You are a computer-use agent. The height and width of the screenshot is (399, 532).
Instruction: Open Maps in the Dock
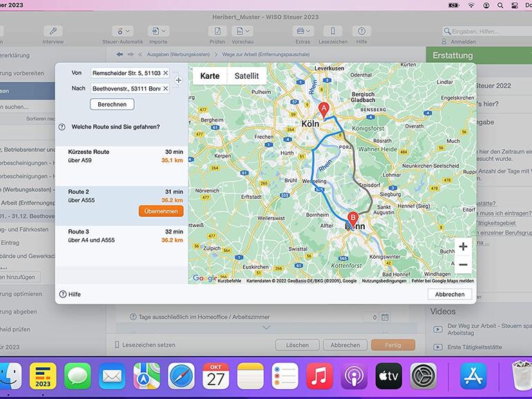point(146,376)
